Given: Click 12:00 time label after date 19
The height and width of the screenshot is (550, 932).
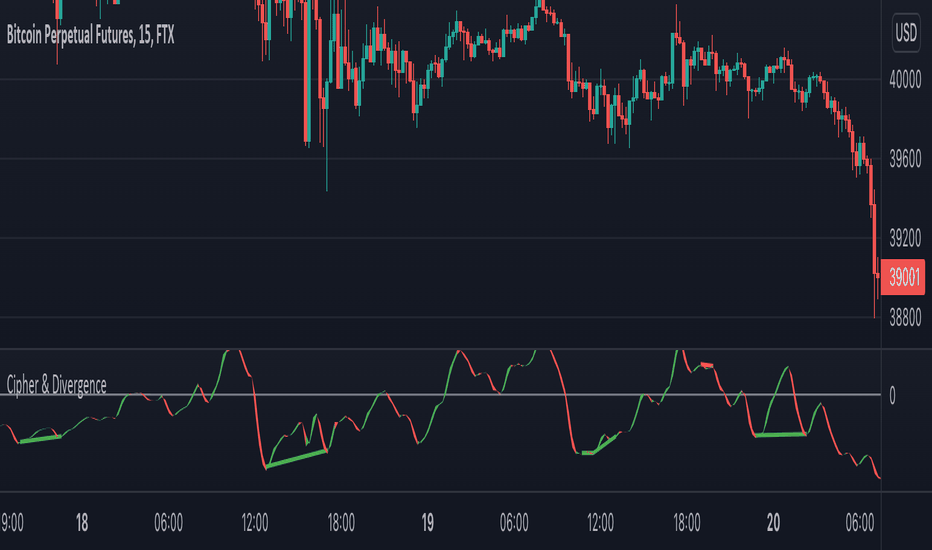Looking at the screenshot, I should (600, 523).
